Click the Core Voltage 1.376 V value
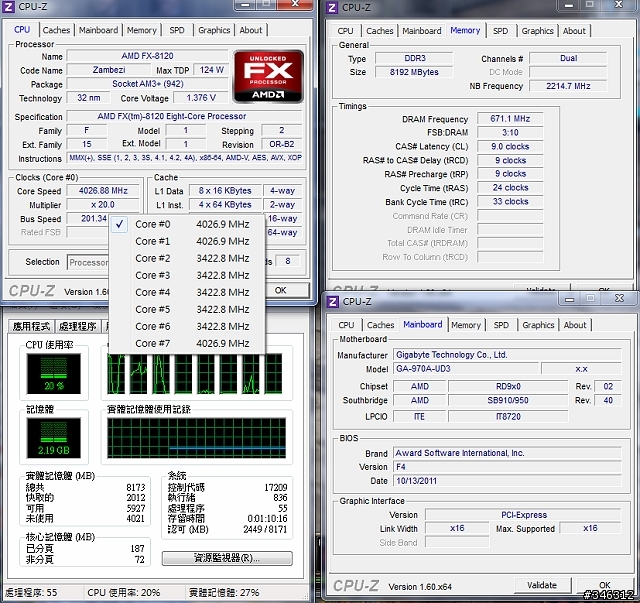 [x=201, y=98]
